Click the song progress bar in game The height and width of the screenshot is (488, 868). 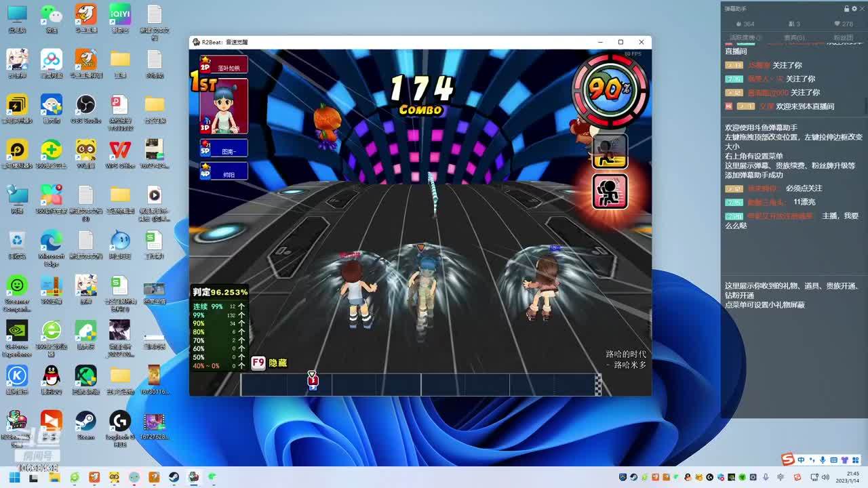[x=420, y=384]
